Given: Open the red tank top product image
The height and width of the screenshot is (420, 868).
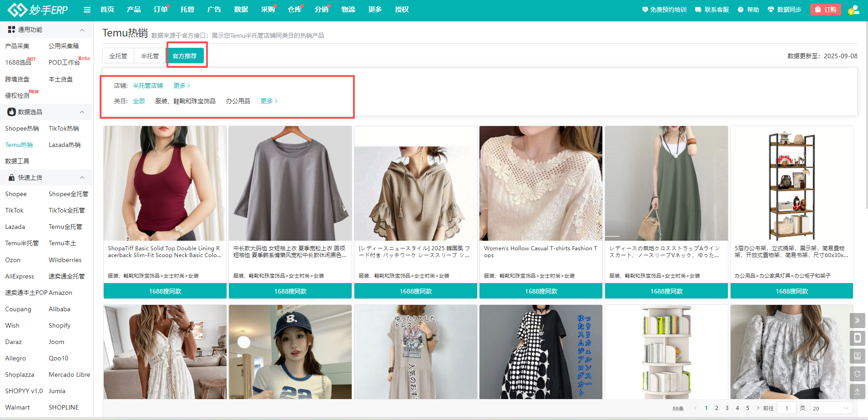Looking at the screenshot, I should pyautogui.click(x=165, y=183).
